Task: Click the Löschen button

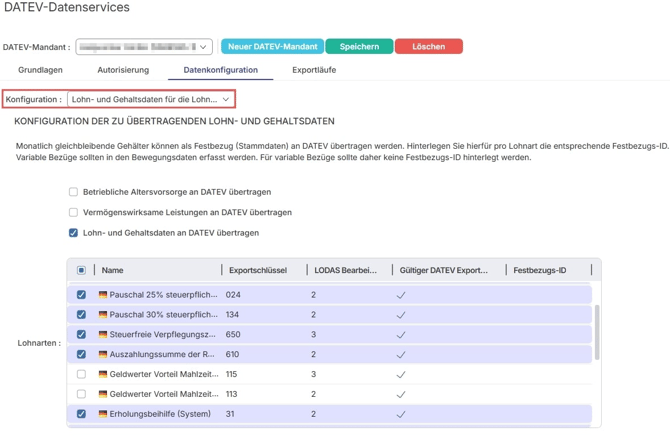Action: click(x=429, y=46)
